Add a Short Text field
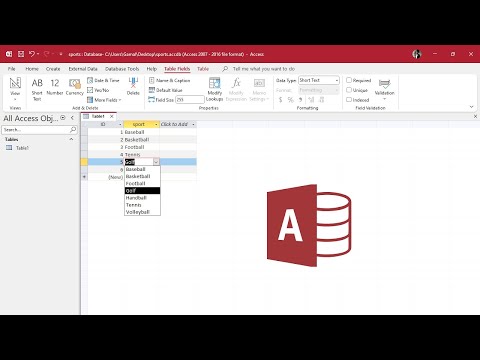The height and width of the screenshot is (360, 480). point(37,89)
